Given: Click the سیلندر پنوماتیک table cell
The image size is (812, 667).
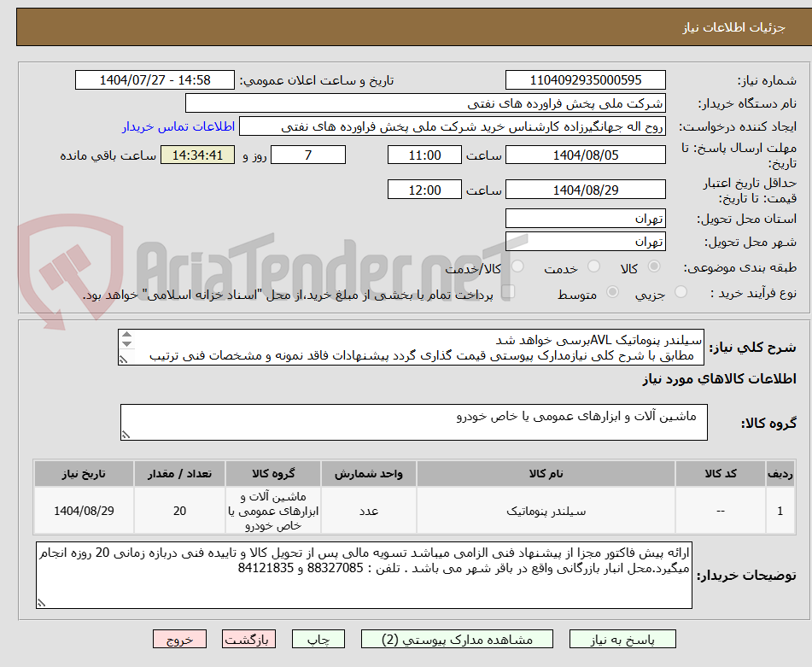Looking at the screenshot, I should point(546,511).
